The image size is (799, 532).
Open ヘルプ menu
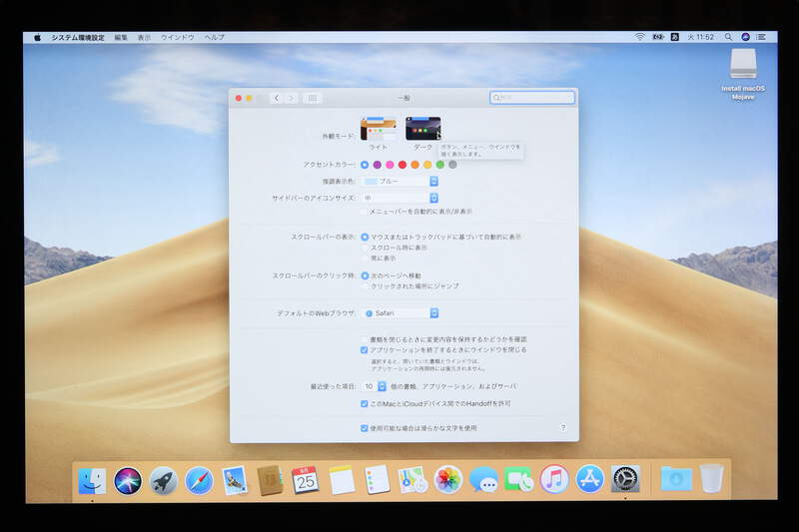point(214,37)
